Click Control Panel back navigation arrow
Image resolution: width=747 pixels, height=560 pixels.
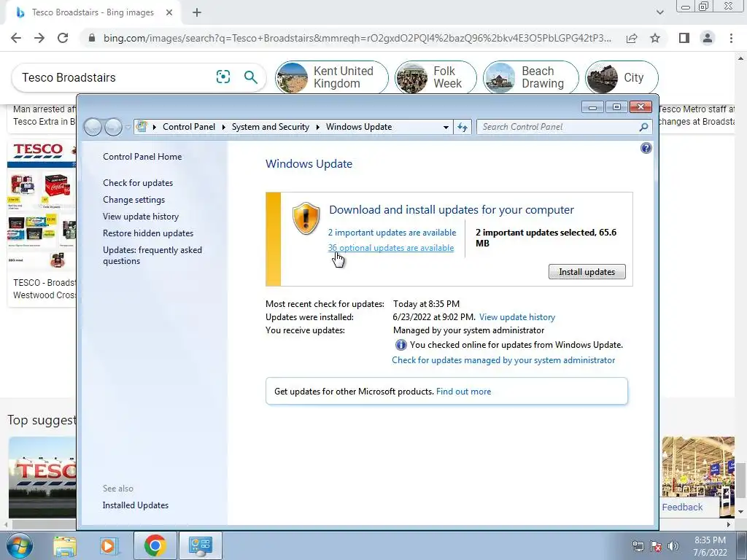point(93,127)
